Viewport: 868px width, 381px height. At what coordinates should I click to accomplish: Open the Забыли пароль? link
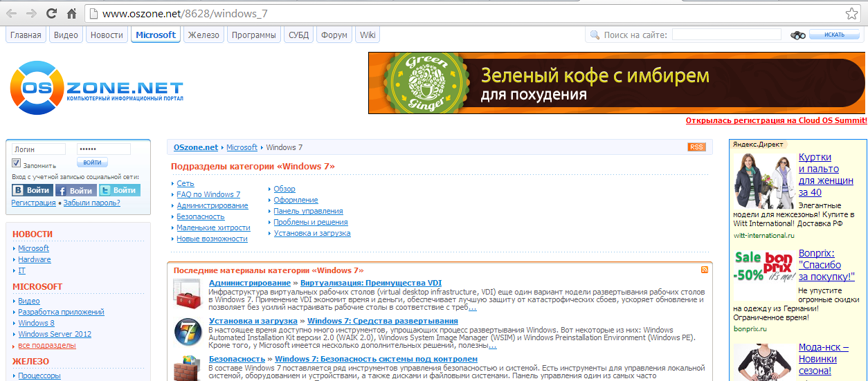click(x=91, y=203)
